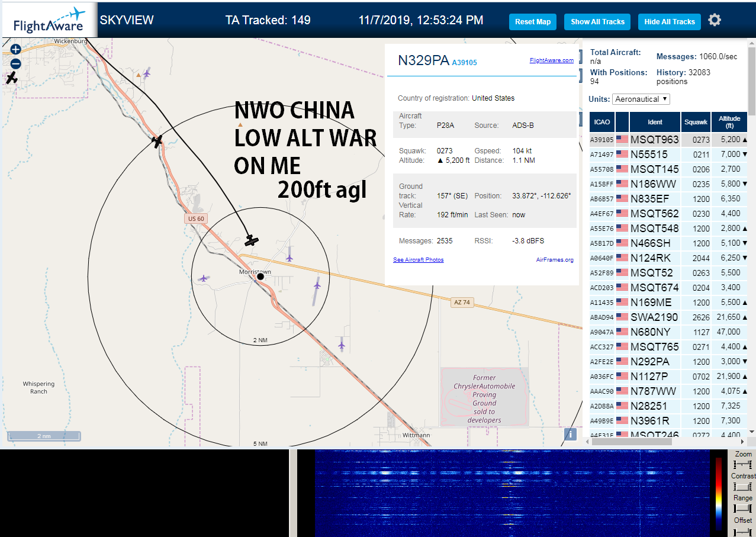Select the N1127P aircraft row
756x537 pixels.
coord(668,377)
